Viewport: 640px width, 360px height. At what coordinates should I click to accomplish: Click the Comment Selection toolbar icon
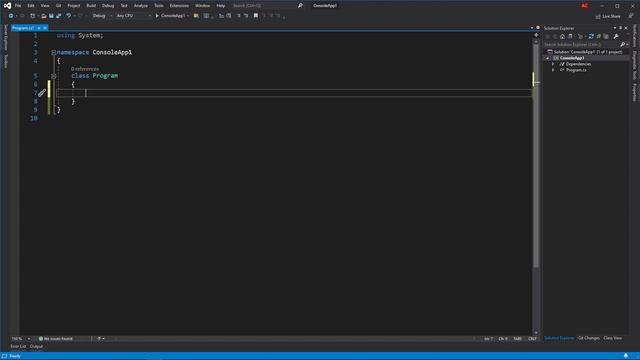coord(239,16)
